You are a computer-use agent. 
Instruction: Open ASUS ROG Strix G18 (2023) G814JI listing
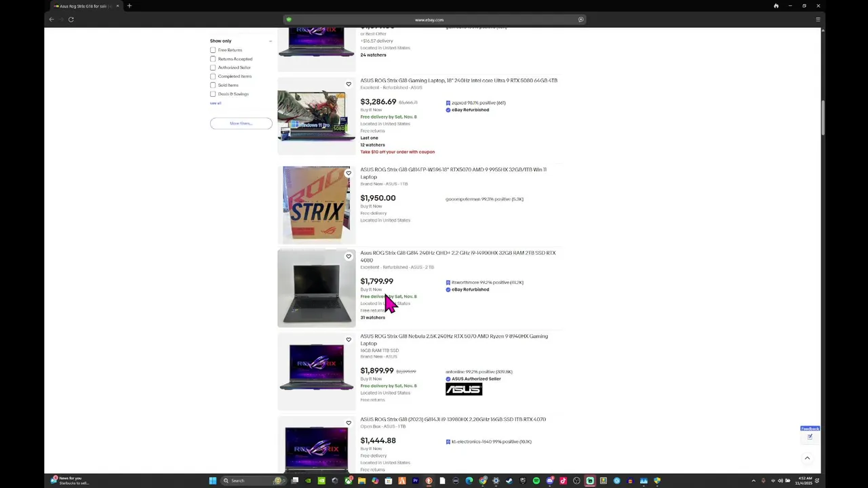point(453,420)
